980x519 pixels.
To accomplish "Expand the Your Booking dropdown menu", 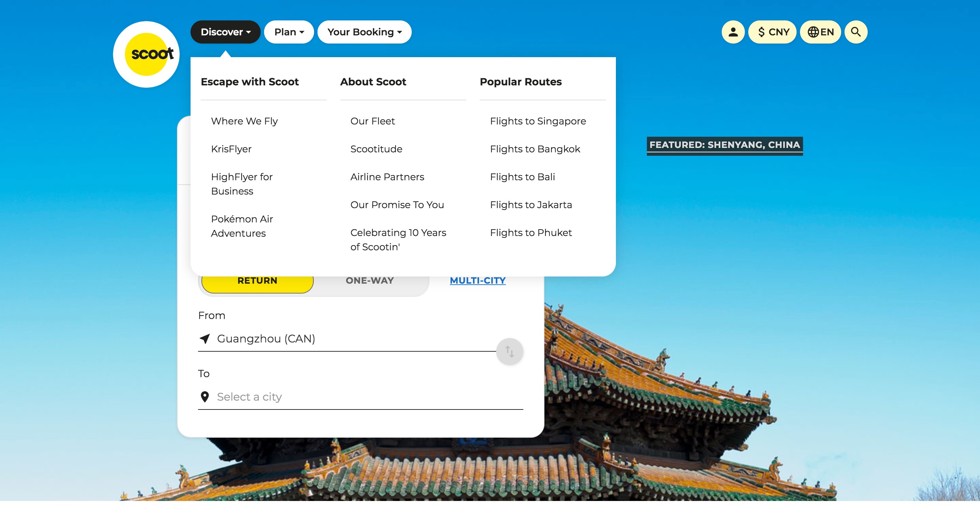I will (364, 32).
